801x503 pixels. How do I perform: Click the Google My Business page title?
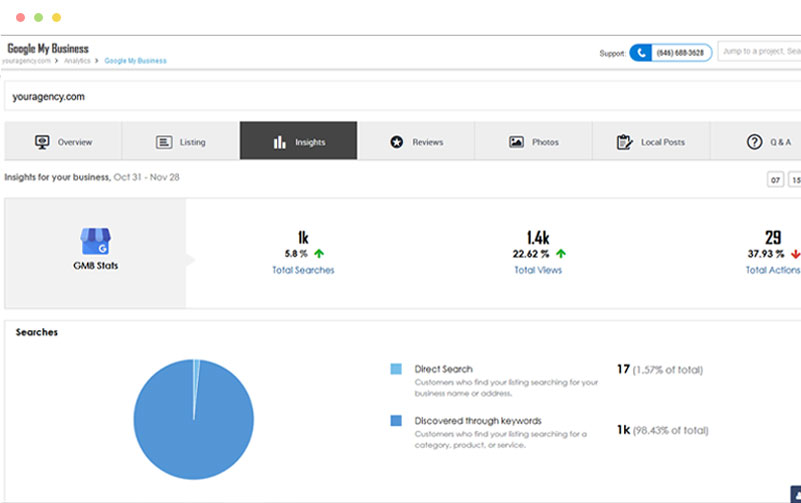(x=48, y=49)
